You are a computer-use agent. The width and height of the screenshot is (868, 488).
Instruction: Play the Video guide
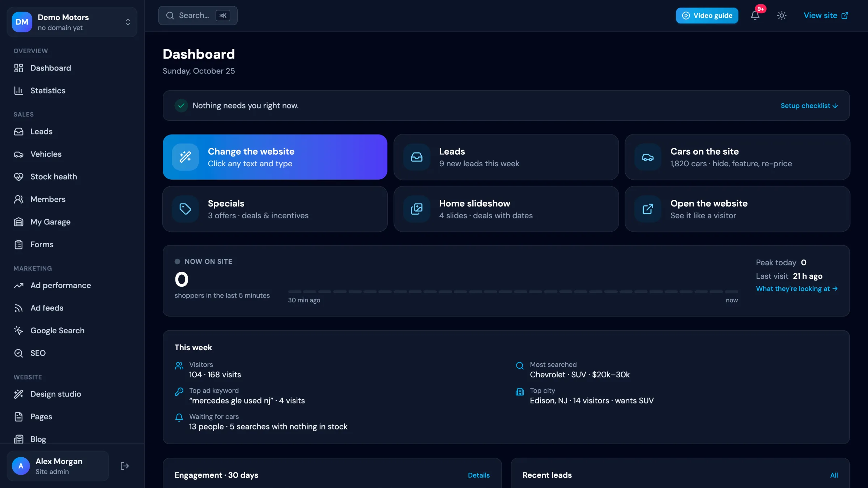point(707,16)
